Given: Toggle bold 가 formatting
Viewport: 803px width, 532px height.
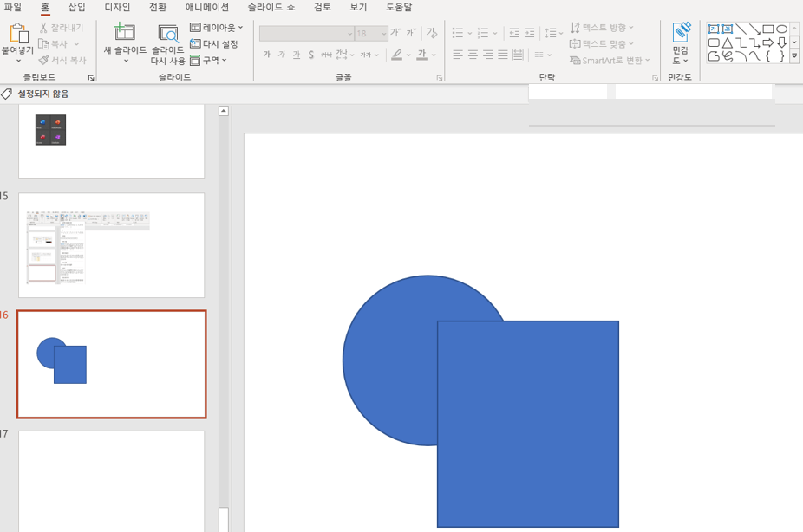Looking at the screenshot, I should click(x=267, y=55).
